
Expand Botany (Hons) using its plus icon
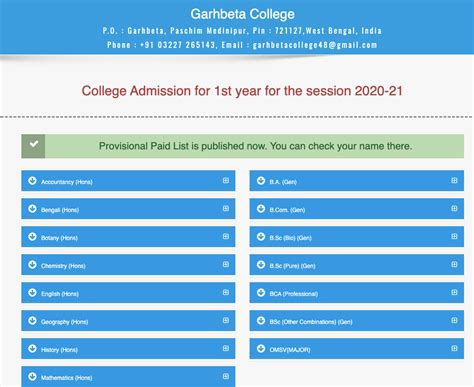tap(226, 236)
